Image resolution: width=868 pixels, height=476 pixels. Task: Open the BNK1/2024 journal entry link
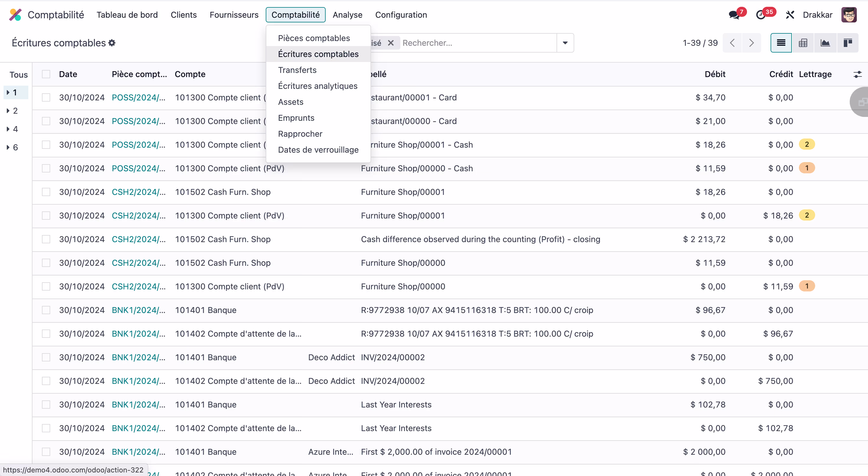(138, 310)
